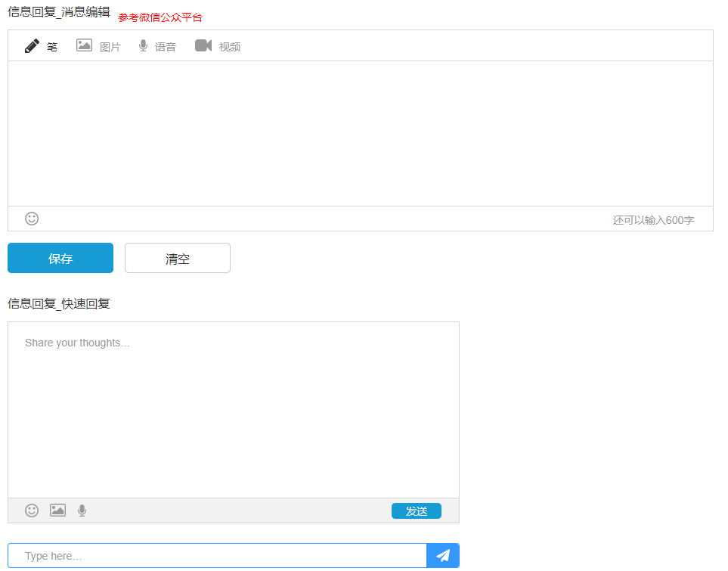Click inside the 'Share your thoughts...' text box
Viewport: 728px width, 571px height.
point(233,408)
